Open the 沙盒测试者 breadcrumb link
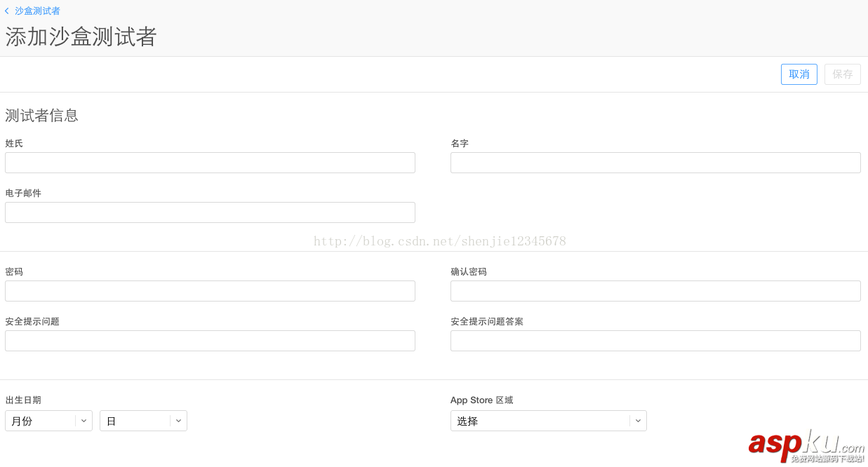 coord(35,11)
